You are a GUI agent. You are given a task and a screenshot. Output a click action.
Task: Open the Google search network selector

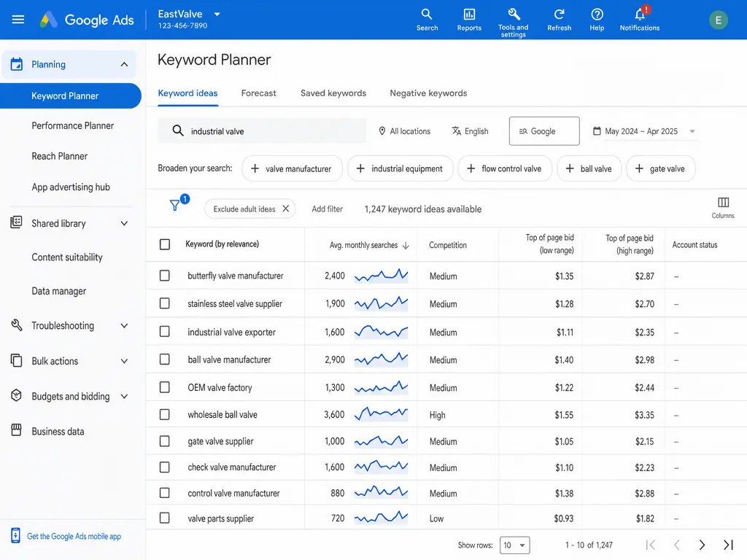(x=544, y=131)
